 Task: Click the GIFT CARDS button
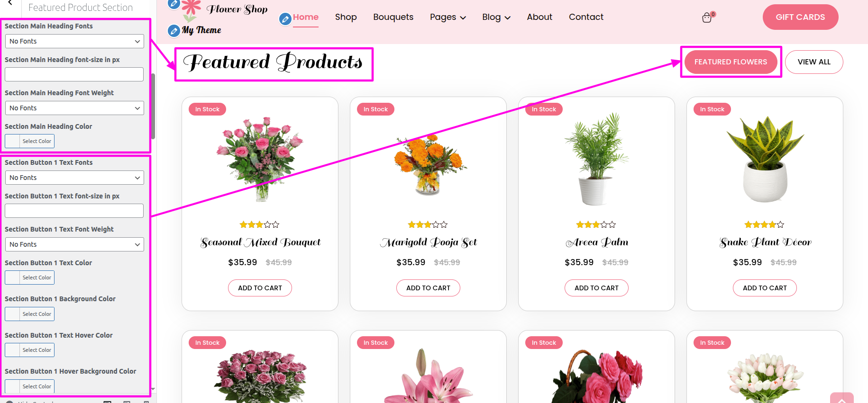[800, 17]
